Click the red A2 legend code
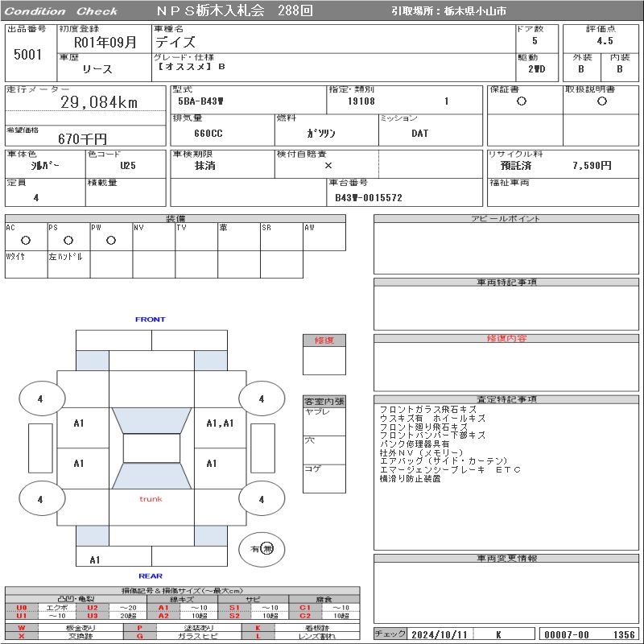Image resolution: width=644 pixels, height=644 pixels. tap(163, 616)
